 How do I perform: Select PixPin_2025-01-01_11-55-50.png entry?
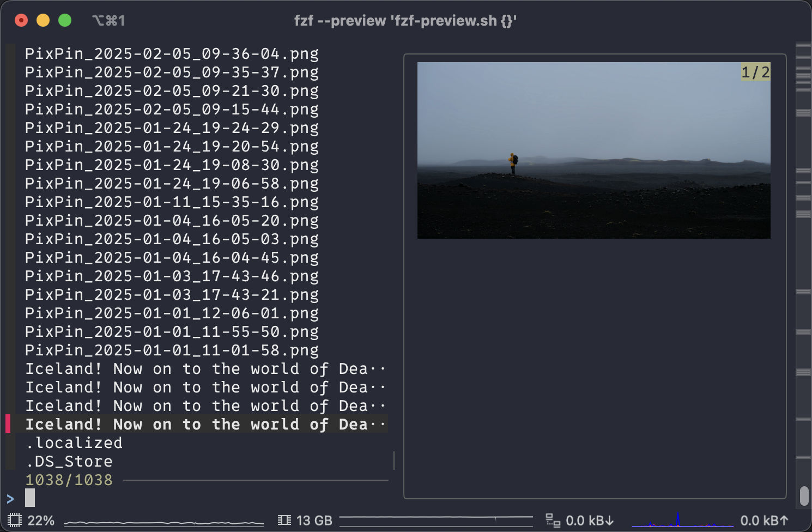coord(172,331)
